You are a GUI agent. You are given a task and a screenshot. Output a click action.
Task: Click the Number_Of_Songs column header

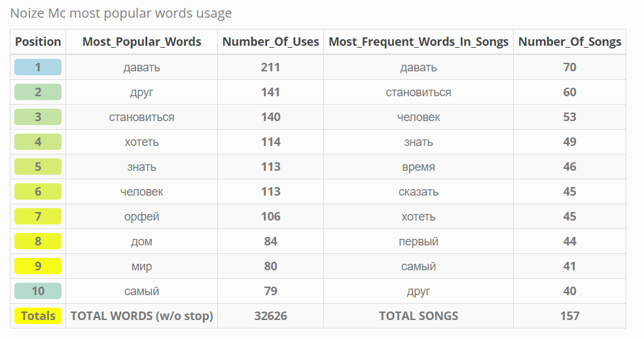tap(569, 41)
